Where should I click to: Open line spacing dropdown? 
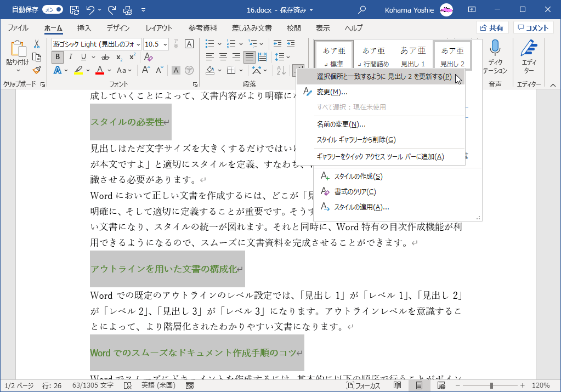point(282,57)
